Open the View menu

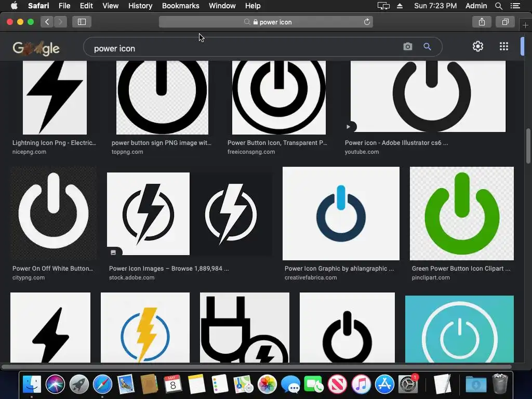point(111,6)
